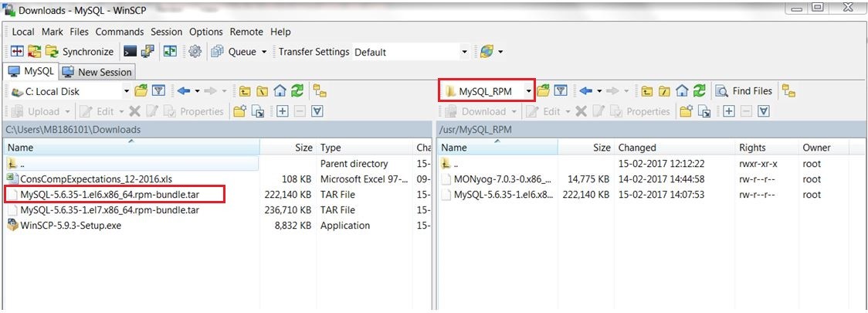Create shortcut icon in local panel
This screenshot has height=313, width=868.
tap(258, 111)
